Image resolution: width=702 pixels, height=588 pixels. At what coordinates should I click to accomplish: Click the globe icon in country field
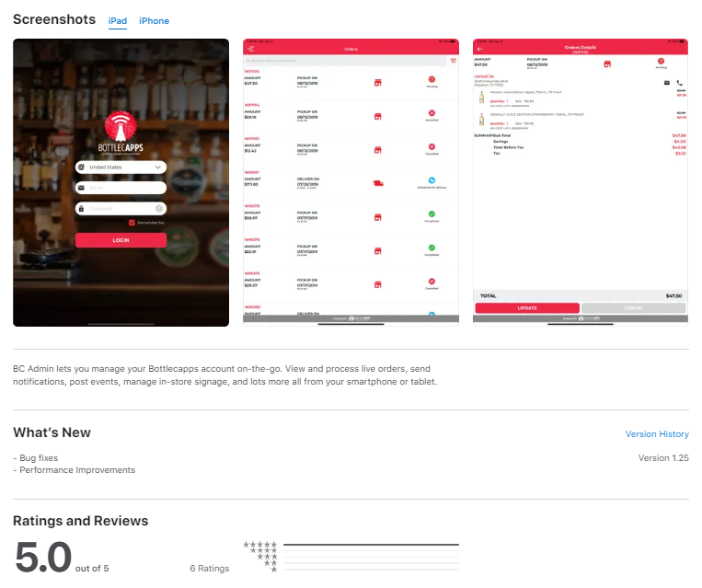(81, 167)
